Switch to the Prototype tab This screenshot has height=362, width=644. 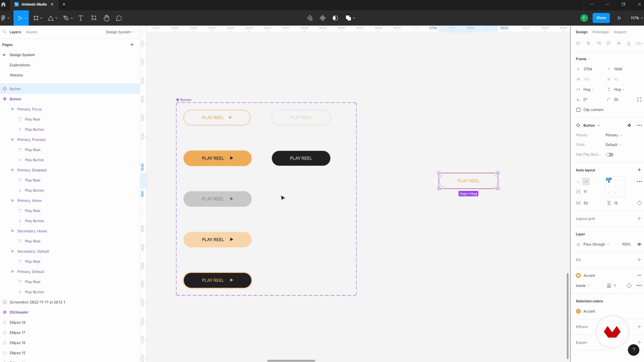point(601,32)
